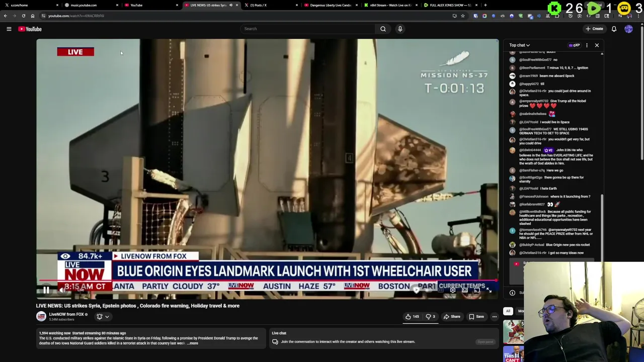Click the YouTube search box

coord(308,29)
